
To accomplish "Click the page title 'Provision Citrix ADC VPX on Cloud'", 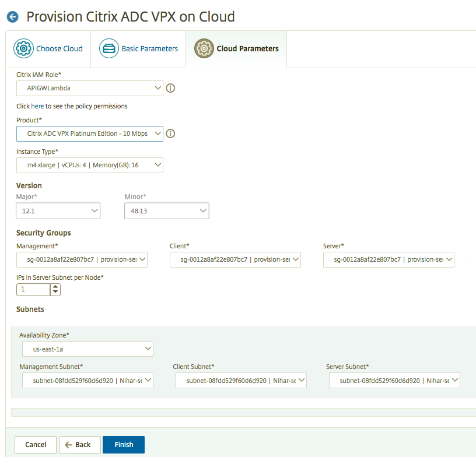I will [x=131, y=17].
